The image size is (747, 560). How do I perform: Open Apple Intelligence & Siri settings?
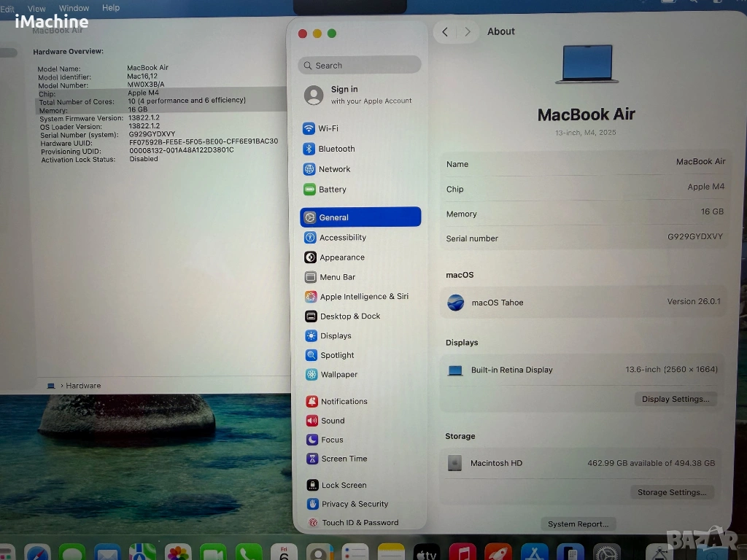coord(363,297)
